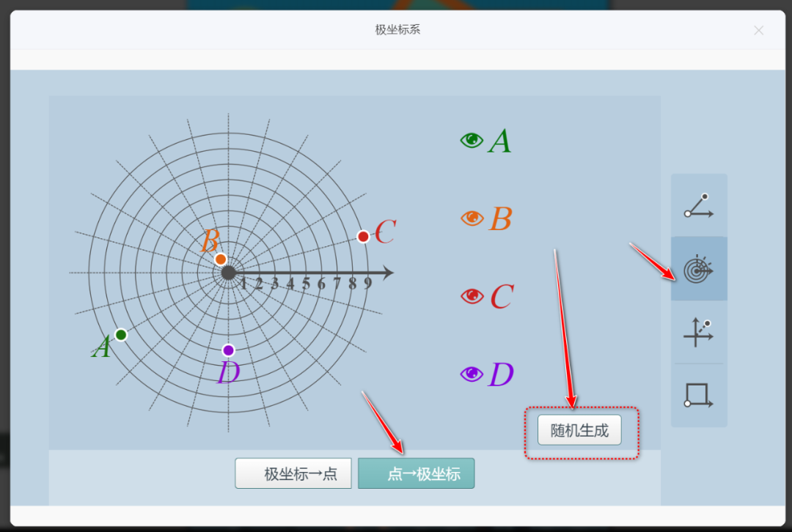This screenshot has width=792, height=532.
Task: Click the 随机生成 button
Action: click(579, 429)
